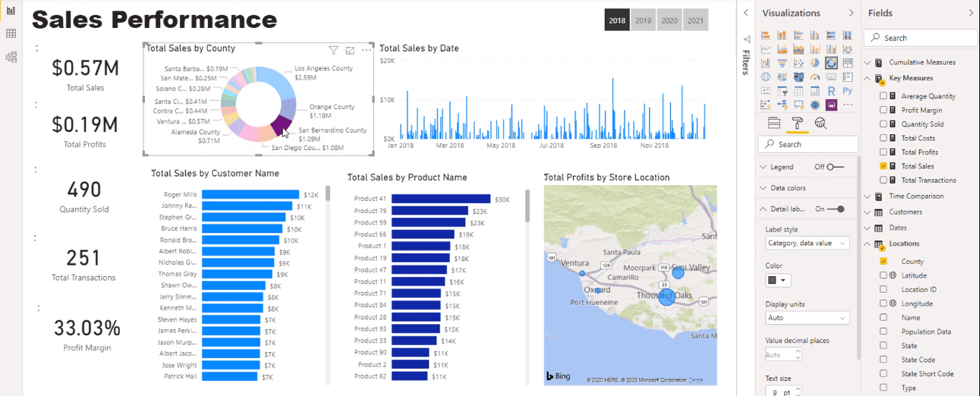This screenshot has height=396, width=980.
Task: Check the Total Transactions field checkbox
Action: click(x=884, y=180)
